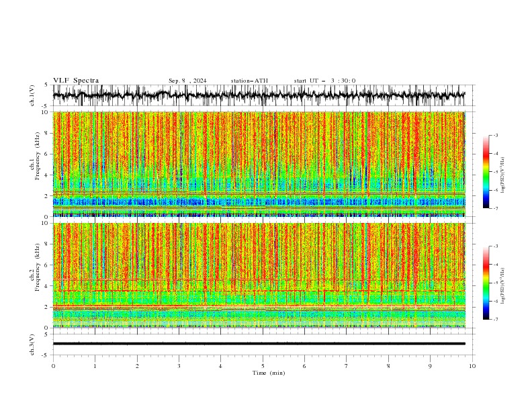The width and height of the screenshot is (532, 411).
Task: Click time axis tick label "2"
Action: point(137,366)
